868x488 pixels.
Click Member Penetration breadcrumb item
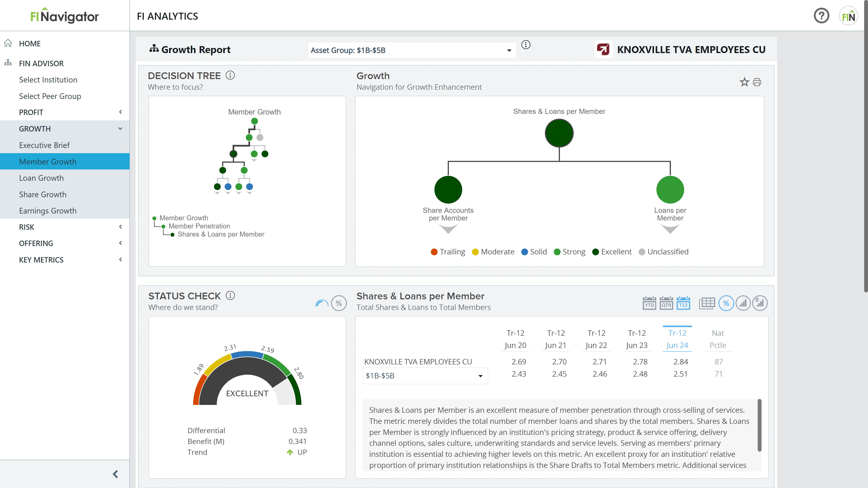coord(199,226)
